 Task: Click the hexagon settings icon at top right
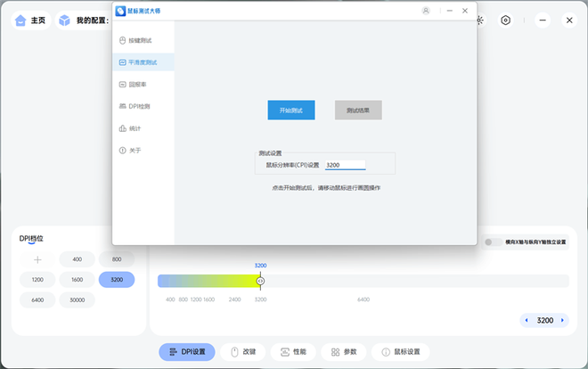[505, 20]
